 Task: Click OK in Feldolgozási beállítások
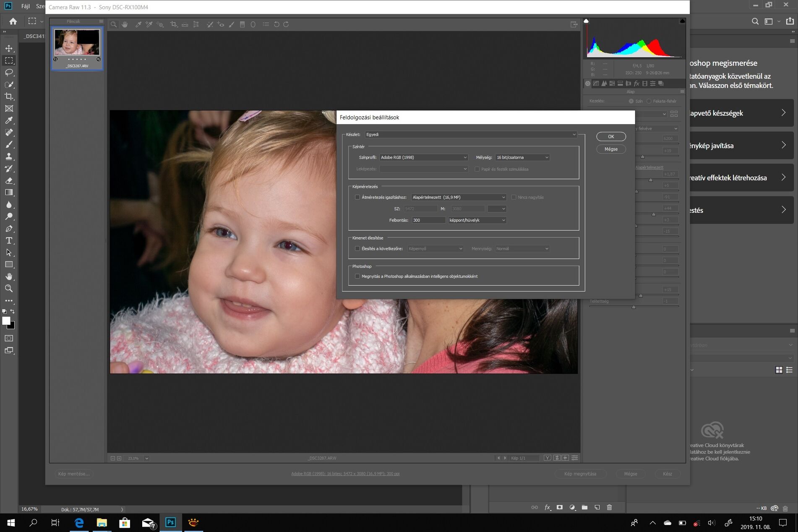(x=611, y=136)
